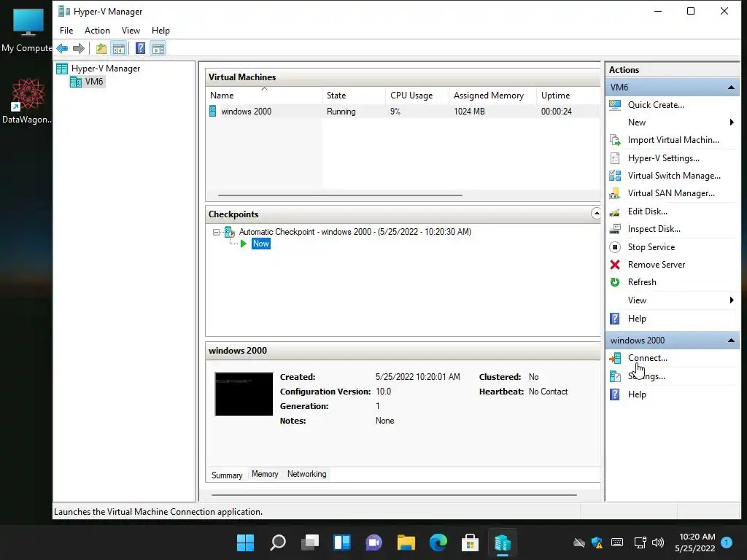Open the View menu
Viewport: 747px width, 560px height.
tap(131, 31)
